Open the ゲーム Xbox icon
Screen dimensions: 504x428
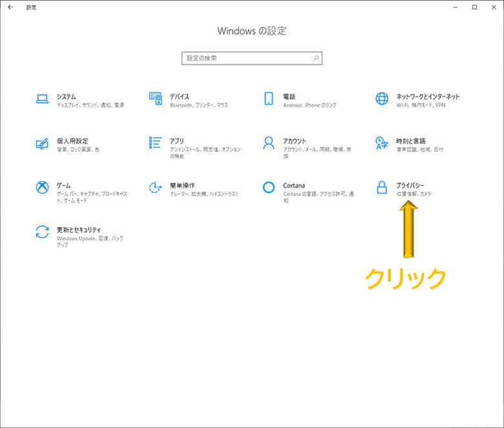[x=42, y=187]
